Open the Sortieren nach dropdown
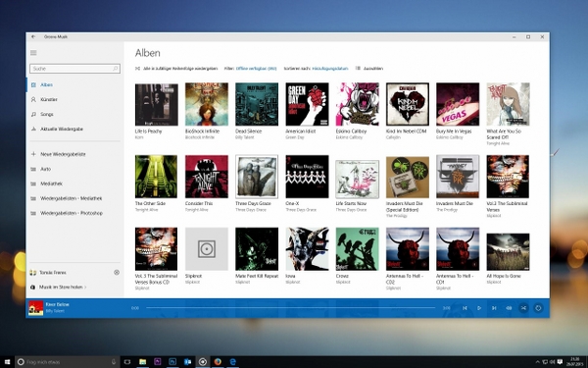Screen dimensions: 588x368 tap(330, 69)
